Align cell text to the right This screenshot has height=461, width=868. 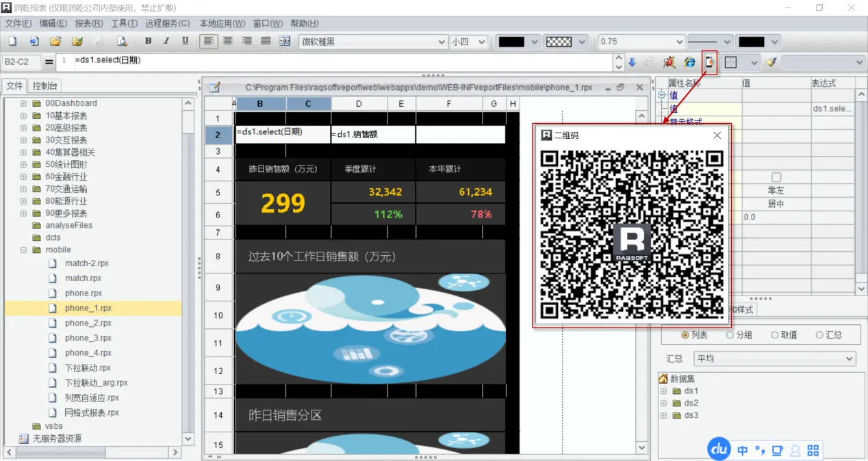coord(246,42)
